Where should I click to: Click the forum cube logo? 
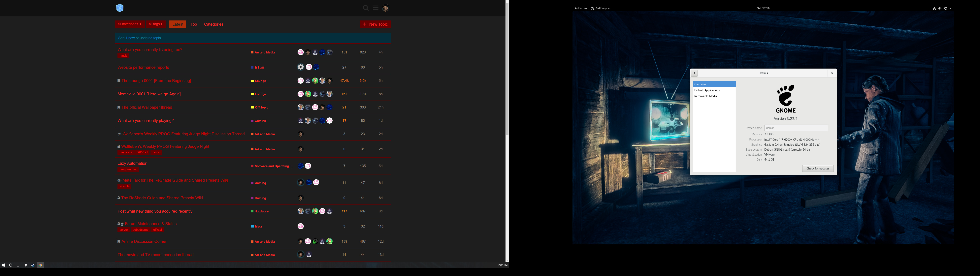[x=120, y=8]
